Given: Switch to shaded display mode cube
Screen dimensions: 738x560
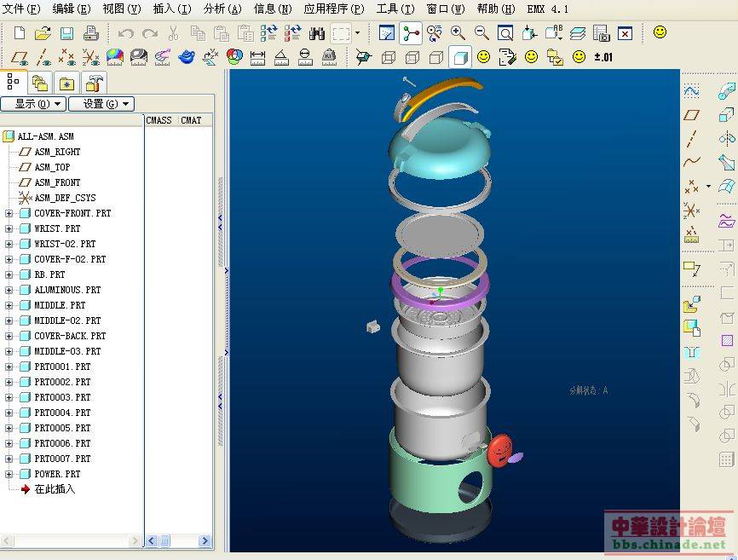Looking at the screenshot, I should click(460, 57).
